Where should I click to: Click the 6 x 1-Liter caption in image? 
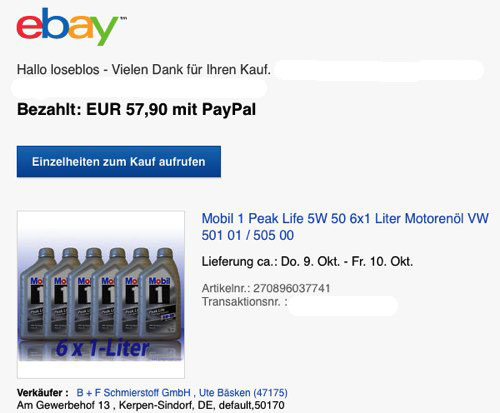102,348
